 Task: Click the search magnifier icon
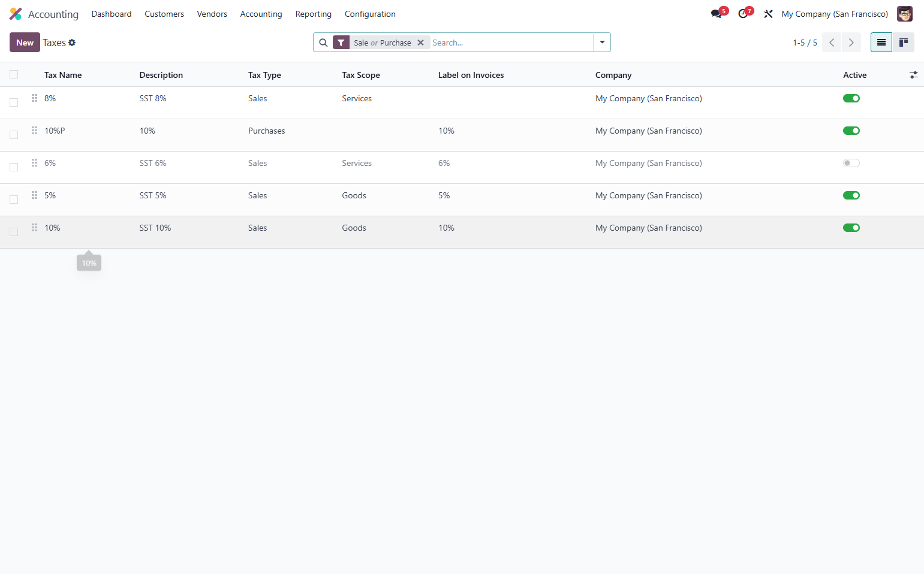[323, 43]
